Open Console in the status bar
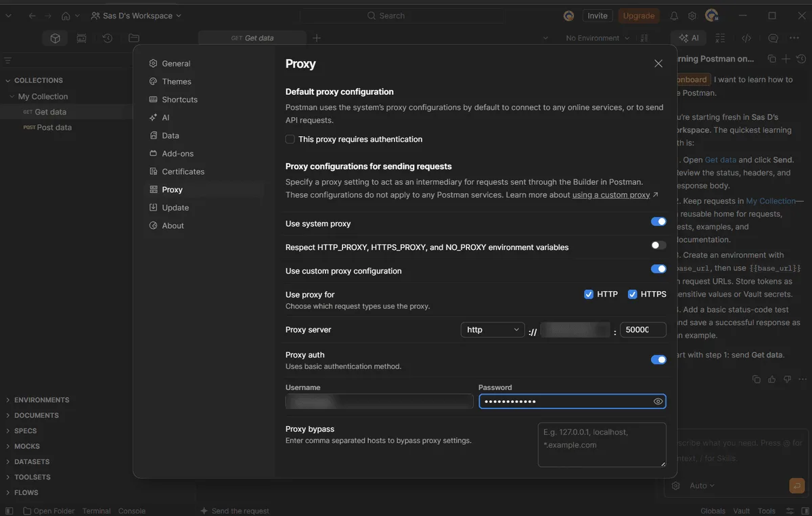The width and height of the screenshot is (812, 516). pyautogui.click(x=132, y=511)
